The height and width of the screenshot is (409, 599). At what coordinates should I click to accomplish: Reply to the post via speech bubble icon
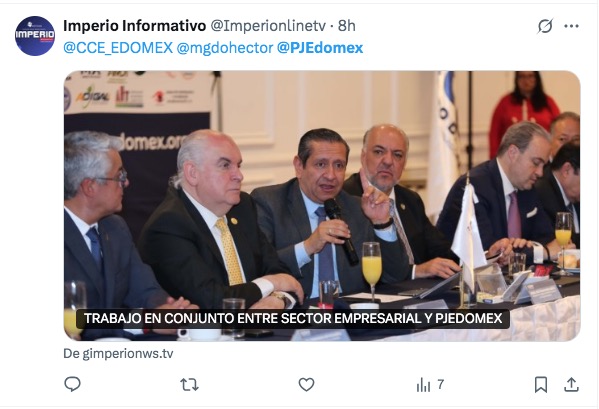(72, 384)
